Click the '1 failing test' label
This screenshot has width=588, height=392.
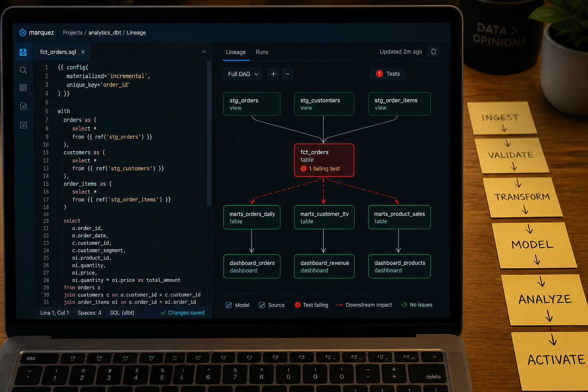(x=324, y=169)
